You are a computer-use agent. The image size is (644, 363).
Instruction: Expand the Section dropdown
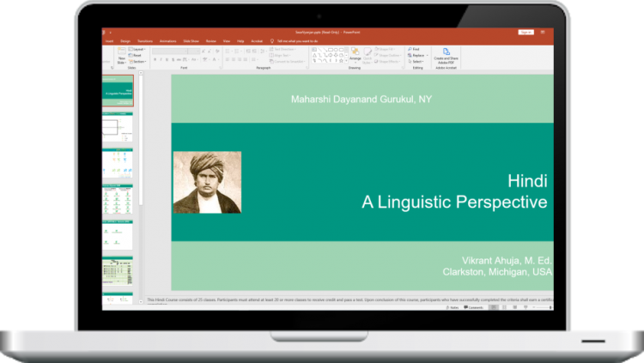138,61
